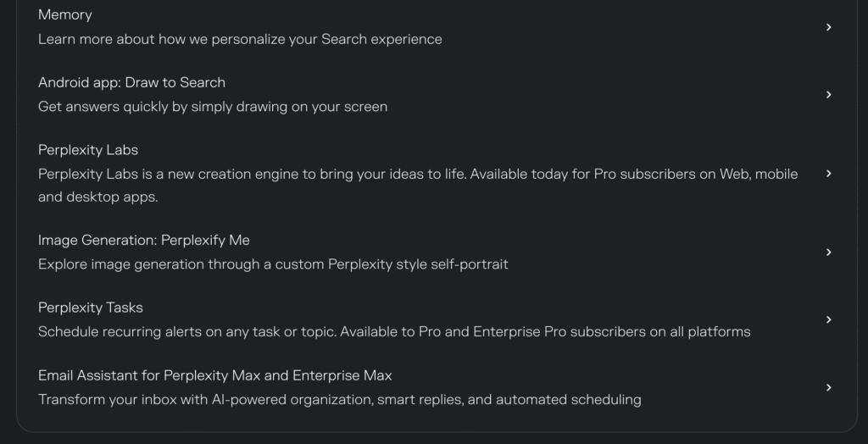Select the Android app: Draw to Search title

131,82
